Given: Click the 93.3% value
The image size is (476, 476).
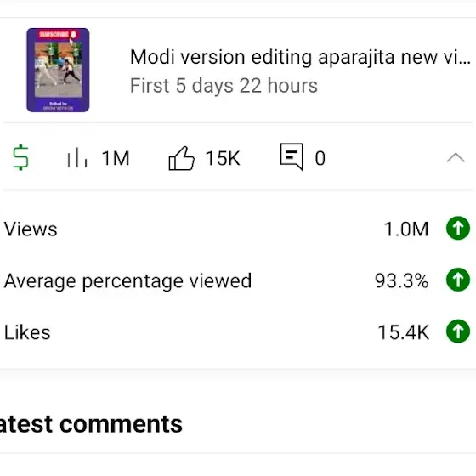Looking at the screenshot, I should (x=401, y=280).
